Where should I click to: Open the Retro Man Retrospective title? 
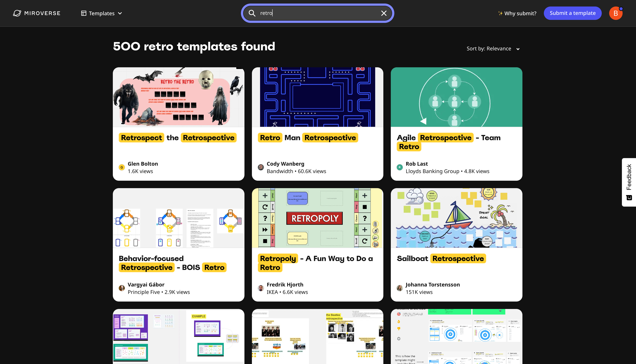(308, 138)
